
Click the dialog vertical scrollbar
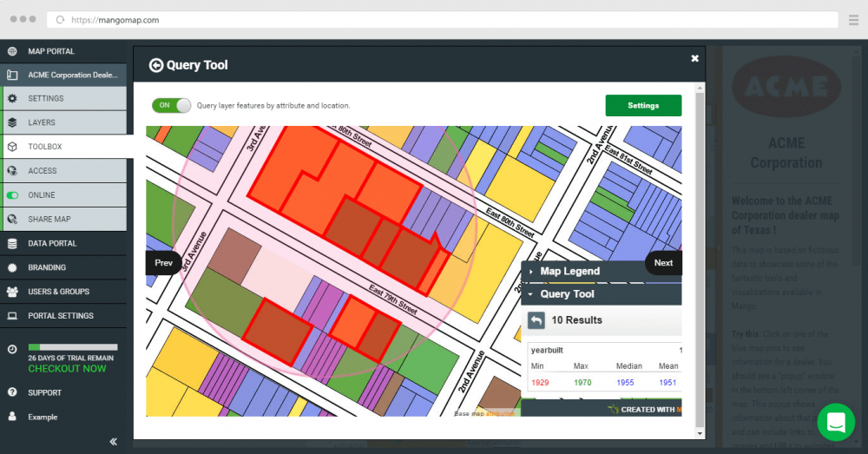click(x=700, y=260)
